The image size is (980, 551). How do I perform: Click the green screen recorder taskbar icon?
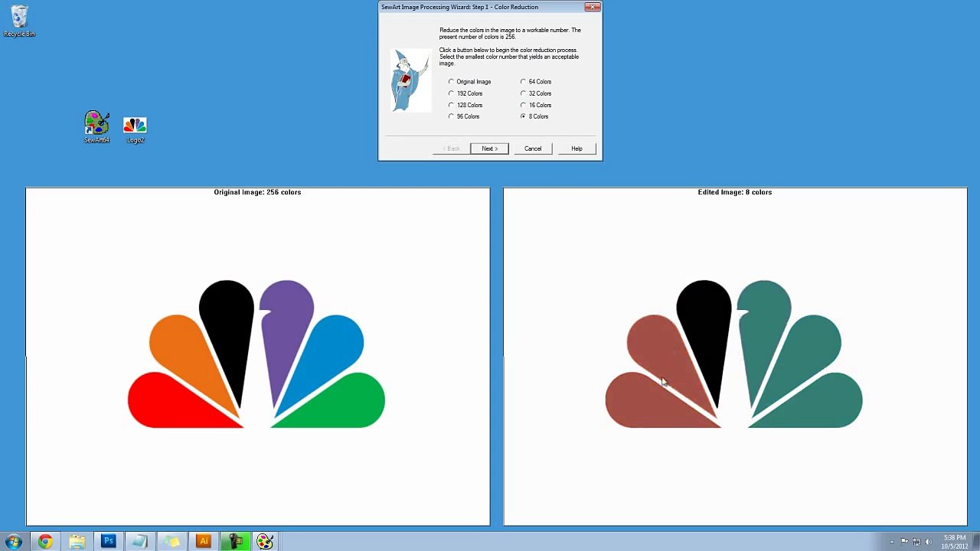coord(234,542)
